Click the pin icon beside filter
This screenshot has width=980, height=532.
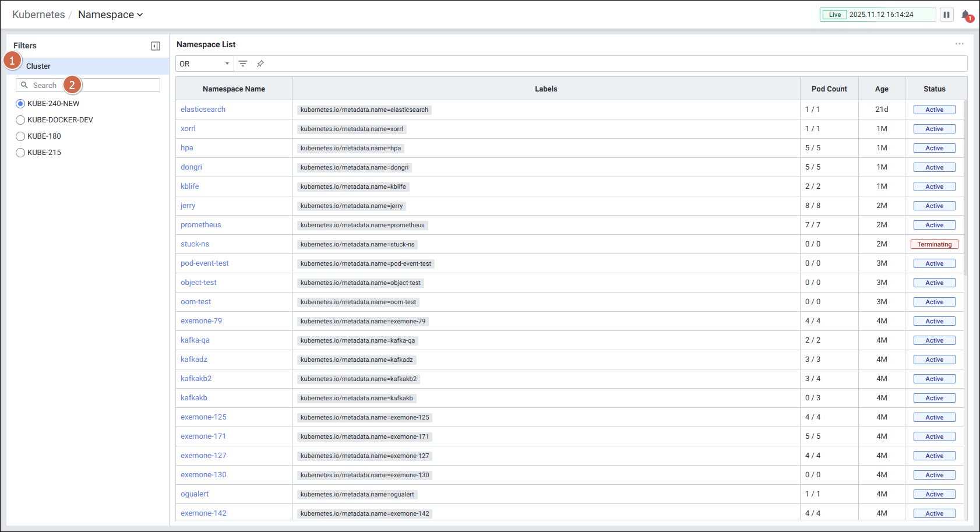(x=260, y=64)
